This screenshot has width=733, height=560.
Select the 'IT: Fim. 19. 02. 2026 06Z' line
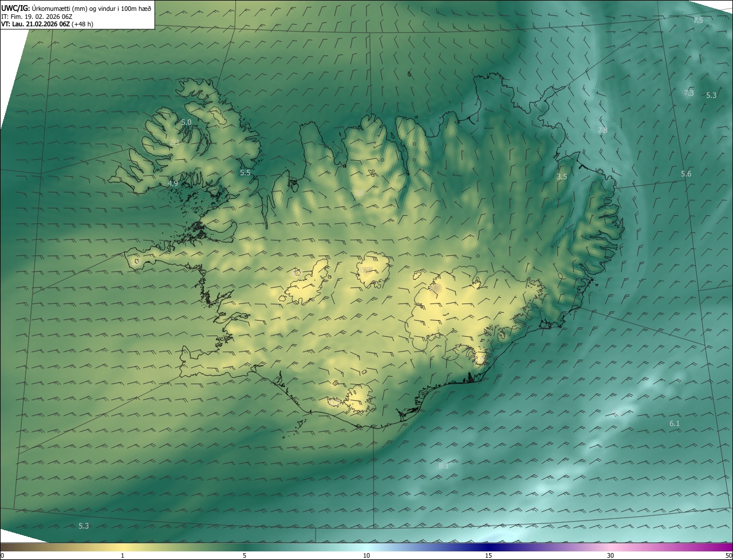click(x=37, y=17)
